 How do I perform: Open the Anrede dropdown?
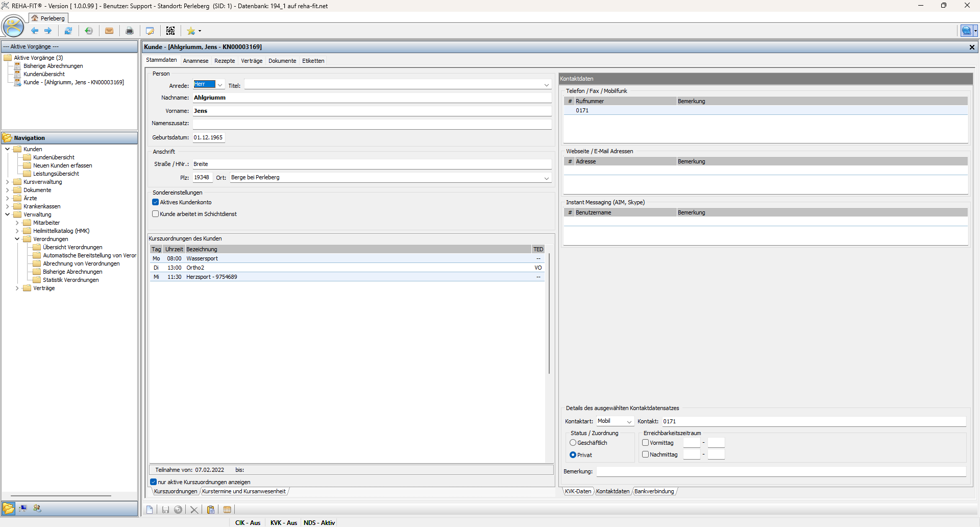click(220, 85)
